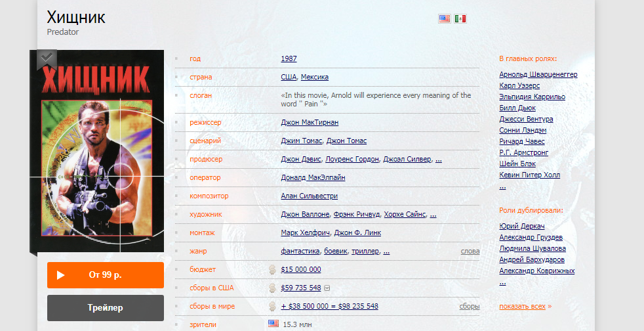Open actress Эльпидия Каррильо link
The width and height of the screenshot is (644, 331).
coord(533,97)
